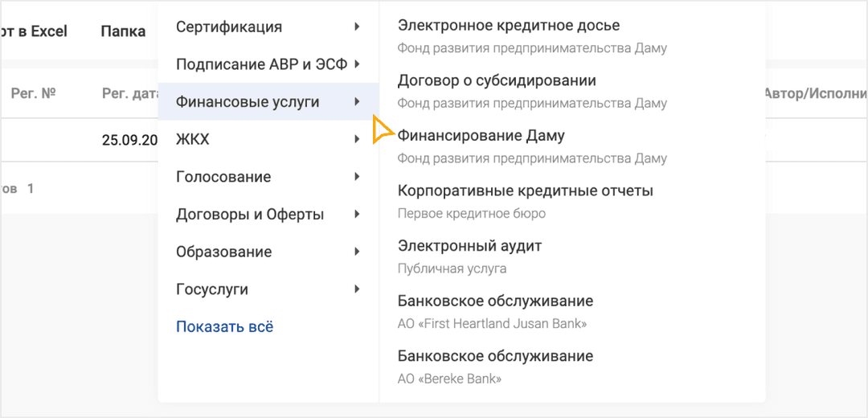Open Банковское обслуживание for Bereke Bank
The image size is (868, 418).
point(495,357)
